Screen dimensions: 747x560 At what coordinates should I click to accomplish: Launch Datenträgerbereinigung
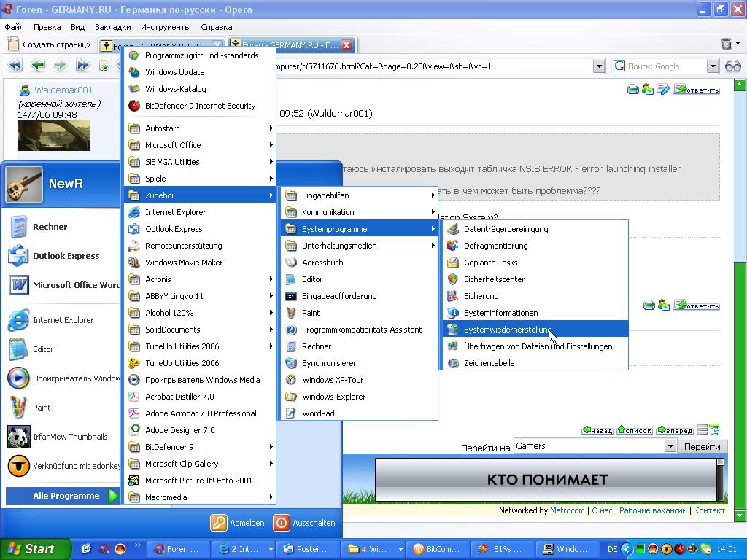[x=535, y=229]
